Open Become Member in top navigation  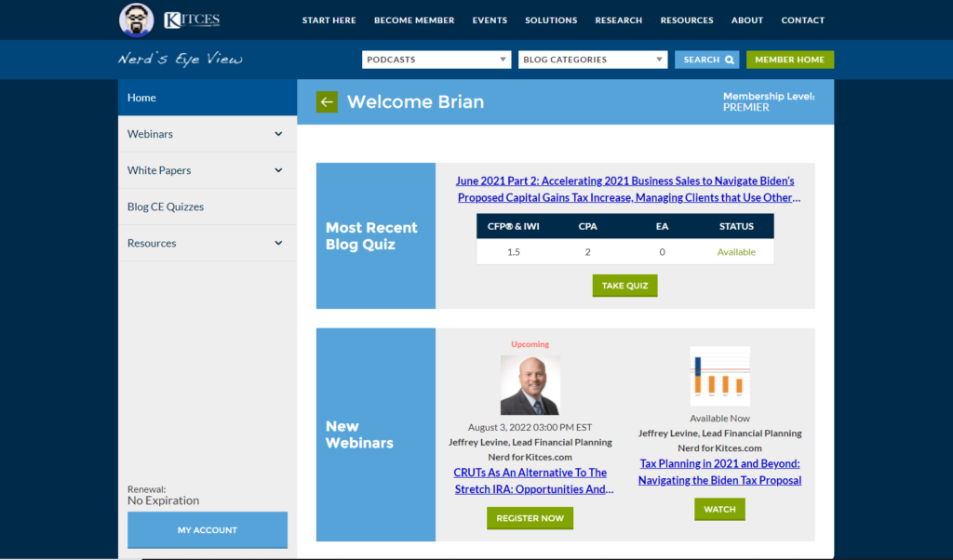[x=414, y=20]
